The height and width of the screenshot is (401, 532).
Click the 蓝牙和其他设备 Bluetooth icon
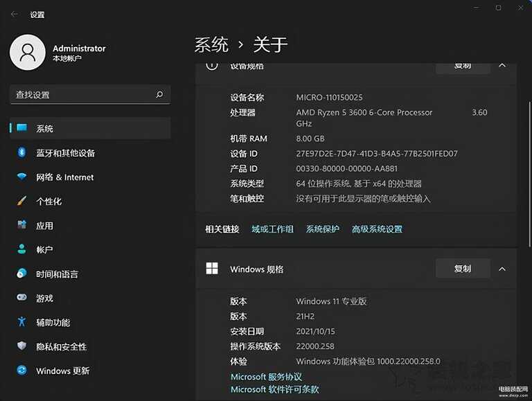point(21,152)
